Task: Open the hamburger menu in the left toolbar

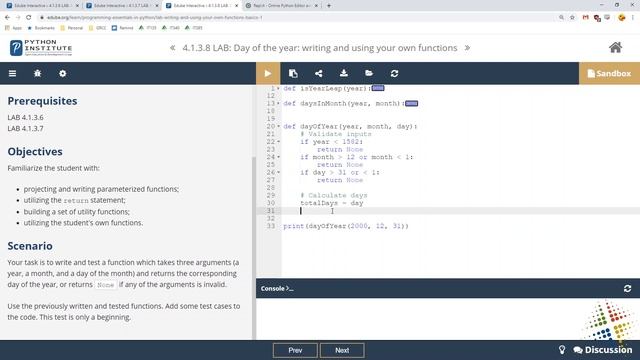Action: 13,73
